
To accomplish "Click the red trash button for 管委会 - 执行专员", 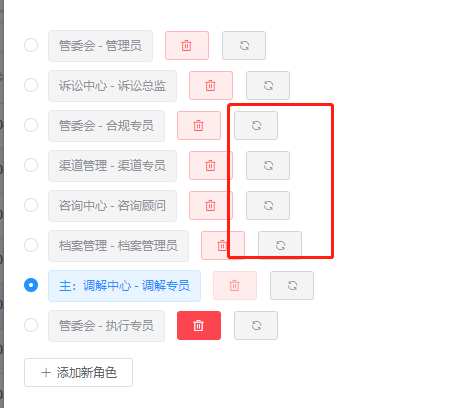I will (x=199, y=326).
